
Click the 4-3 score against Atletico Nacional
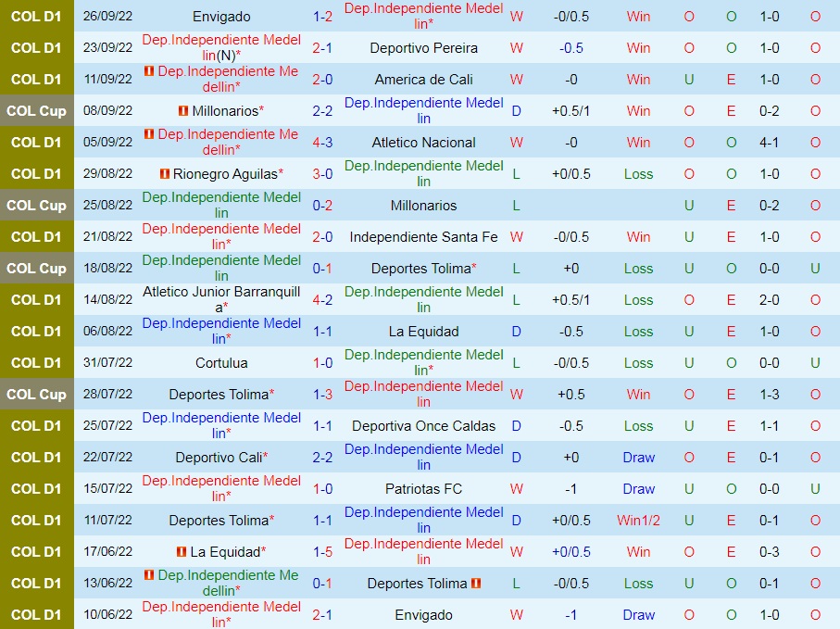tap(322, 143)
